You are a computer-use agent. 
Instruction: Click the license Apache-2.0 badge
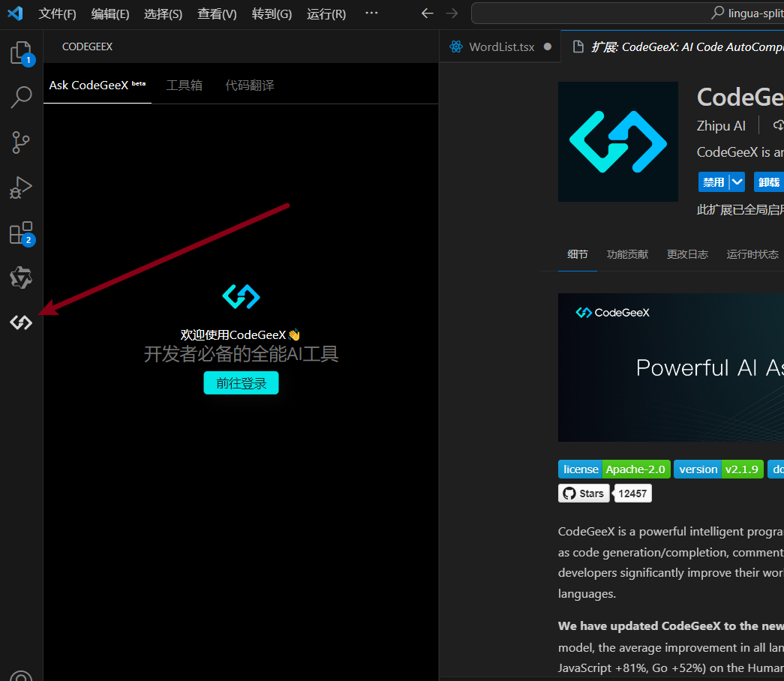click(x=614, y=469)
